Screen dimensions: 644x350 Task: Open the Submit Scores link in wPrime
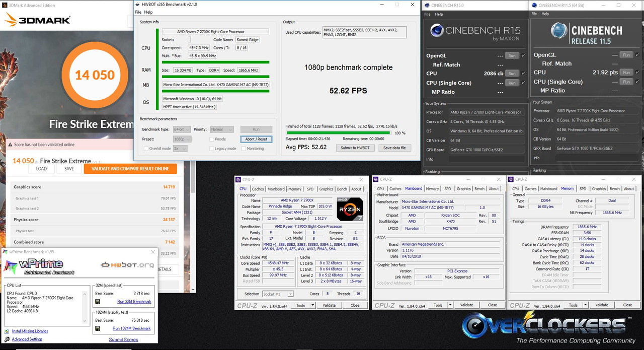pyautogui.click(x=123, y=339)
